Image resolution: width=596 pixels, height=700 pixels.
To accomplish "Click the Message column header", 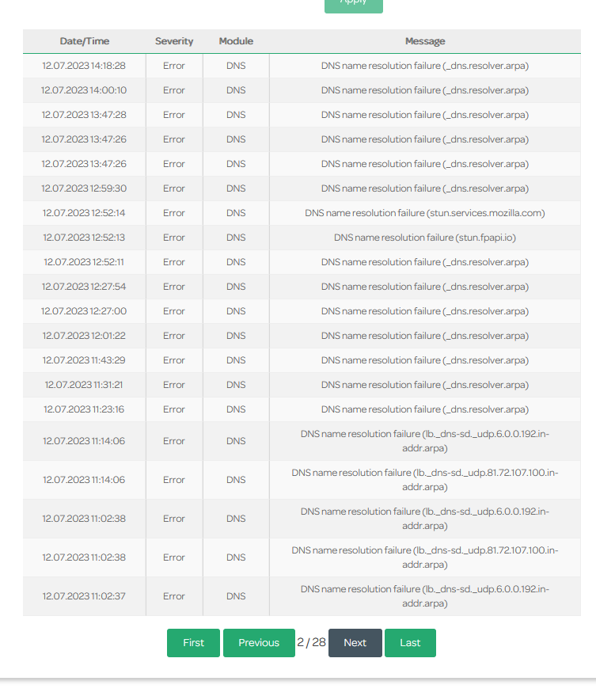I will pos(425,41).
